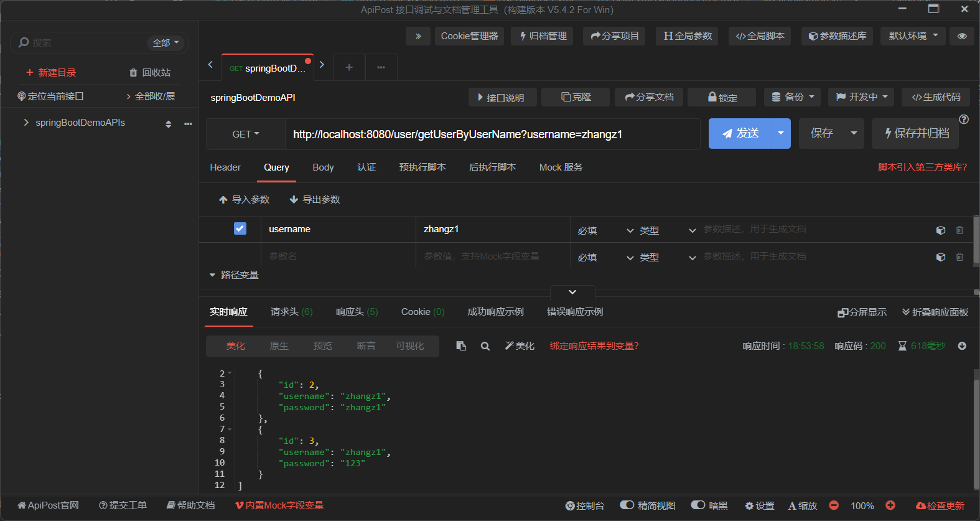
Task: Increase zoom with the plus icon
Action: (x=890, y=505)
